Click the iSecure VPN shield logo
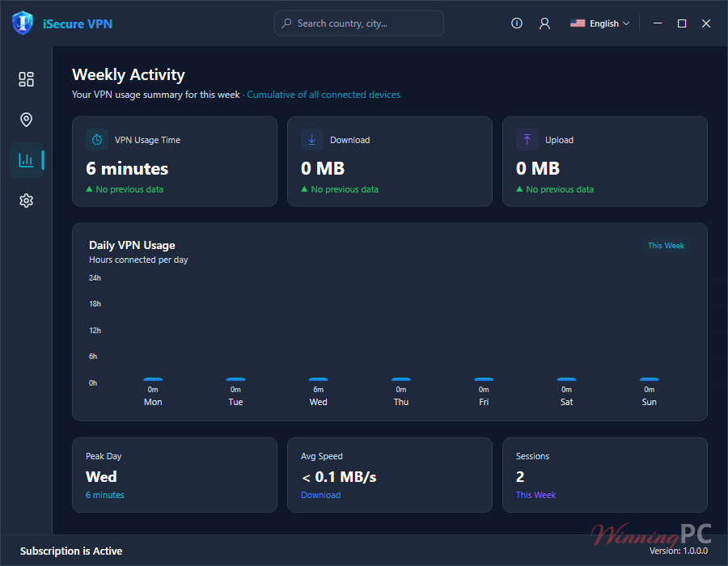Screen dimensions: 728x566 tap(23, 23)
